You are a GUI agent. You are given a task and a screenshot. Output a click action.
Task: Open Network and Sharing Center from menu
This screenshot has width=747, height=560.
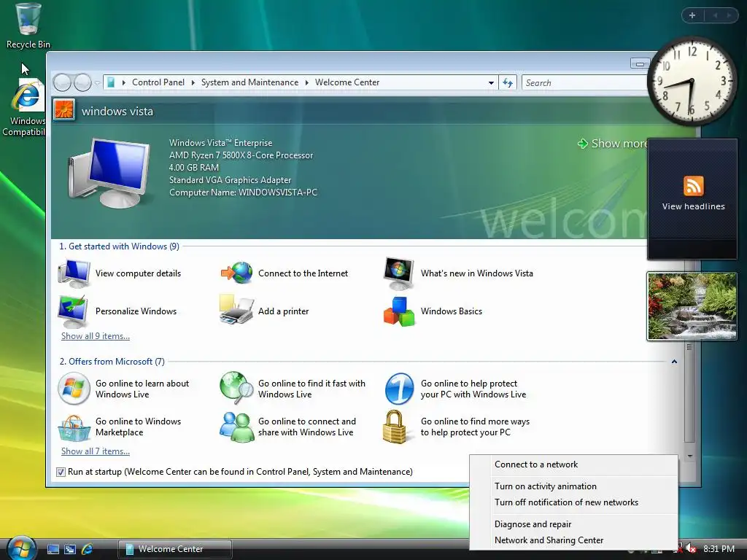[x=573, y=540]
